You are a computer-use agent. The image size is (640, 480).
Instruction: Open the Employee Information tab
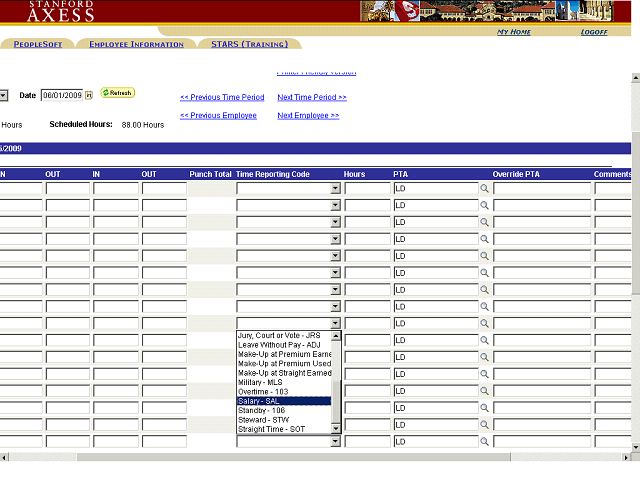136,44
